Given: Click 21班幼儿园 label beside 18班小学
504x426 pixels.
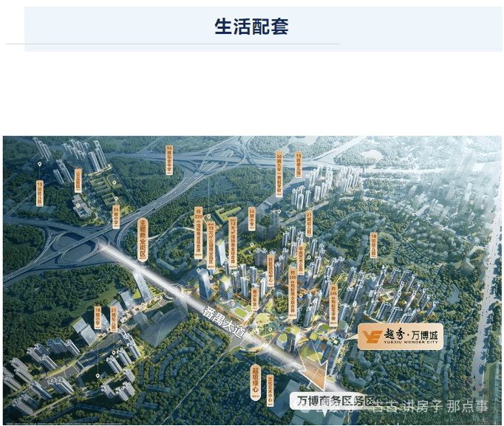Looking at the screenshot, I should (114, 318).
